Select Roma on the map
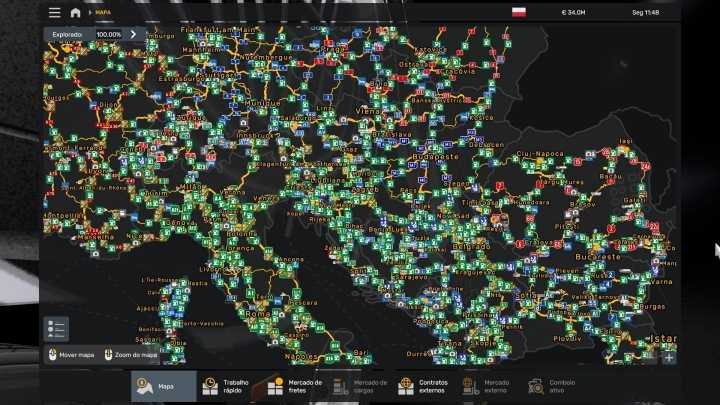Image resolution: width=720 pixels, height=405 pixels. [x=258, y=314]
